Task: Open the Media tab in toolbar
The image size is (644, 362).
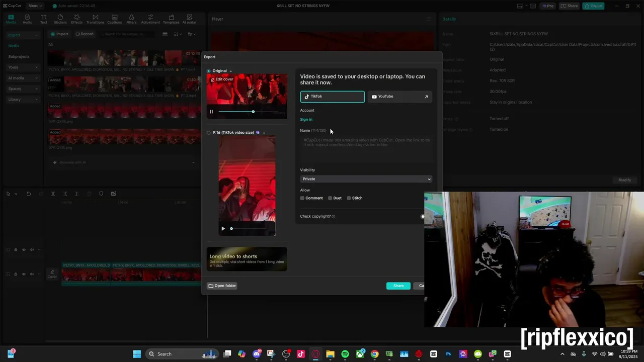Action: point(11,19)
